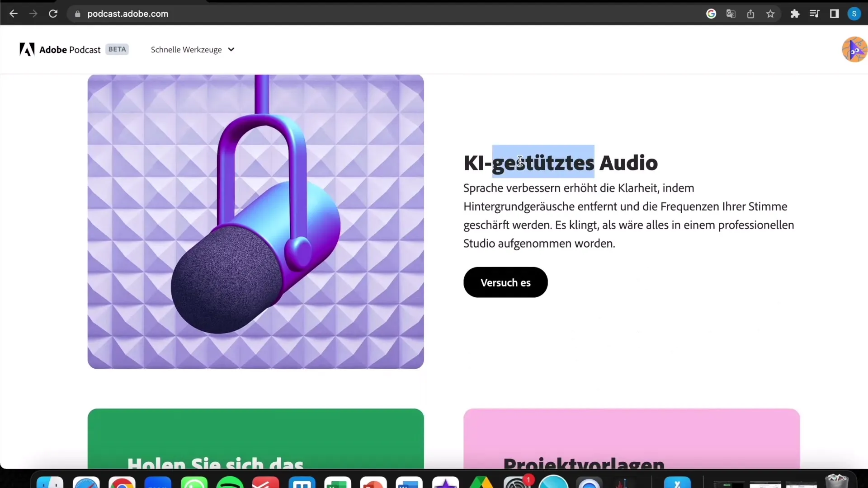The image size is (868, 488).
Task: Expand Schnelle Werkzeuge navigation options
Action: pyautogui.click(x=192, y=49)
